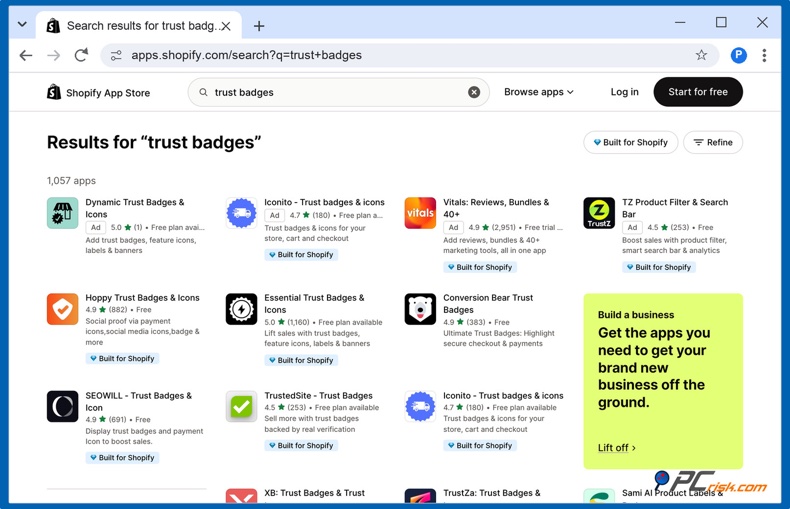Click the Built for Shopify badge under Hoppy

coord(122,358)
